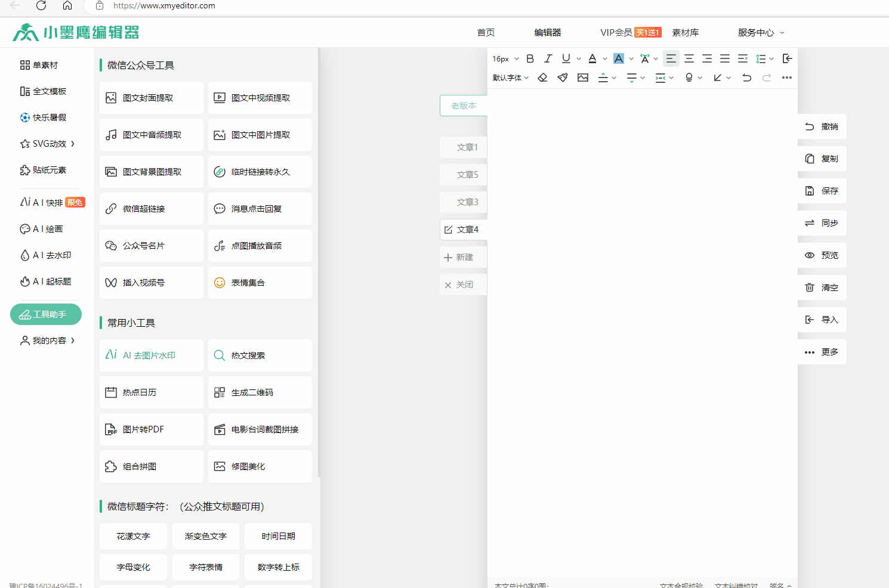Click the 老版本 button
The height and width of the screenshot is (588, 889).
[x=464, y=106]
